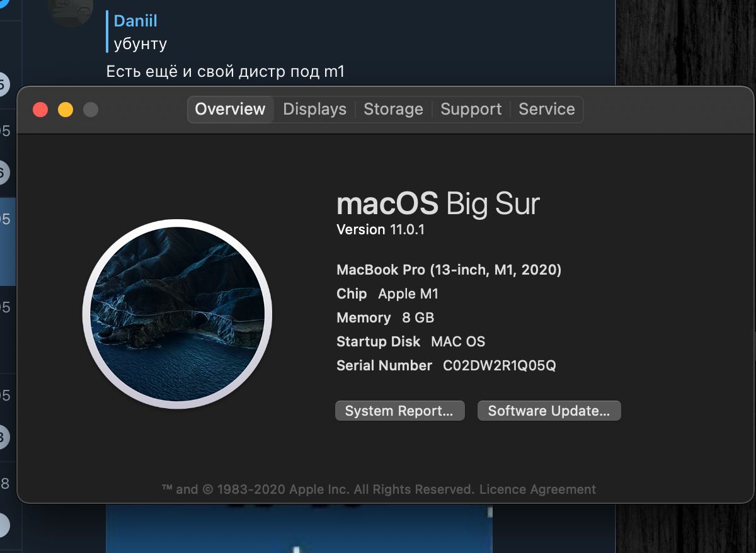Click the Big Sur wallpaper icon

(177, 313)
